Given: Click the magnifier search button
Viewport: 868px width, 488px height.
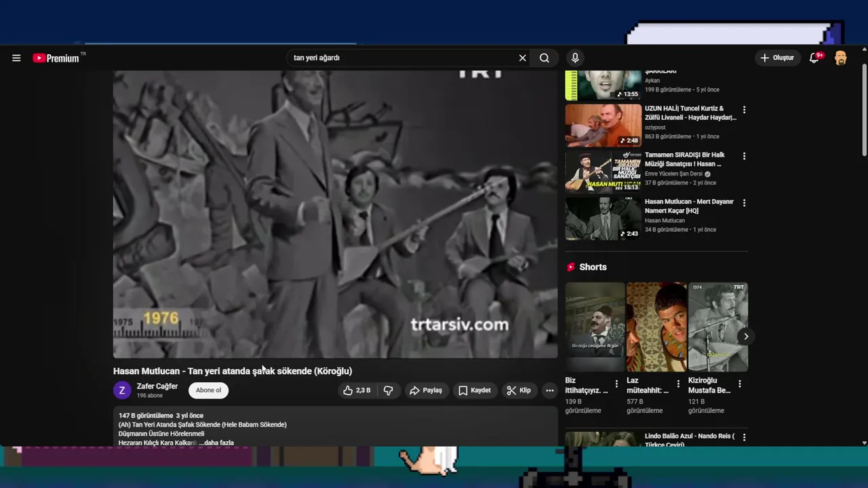Looking at the screenshot, I should click(545, 58).
